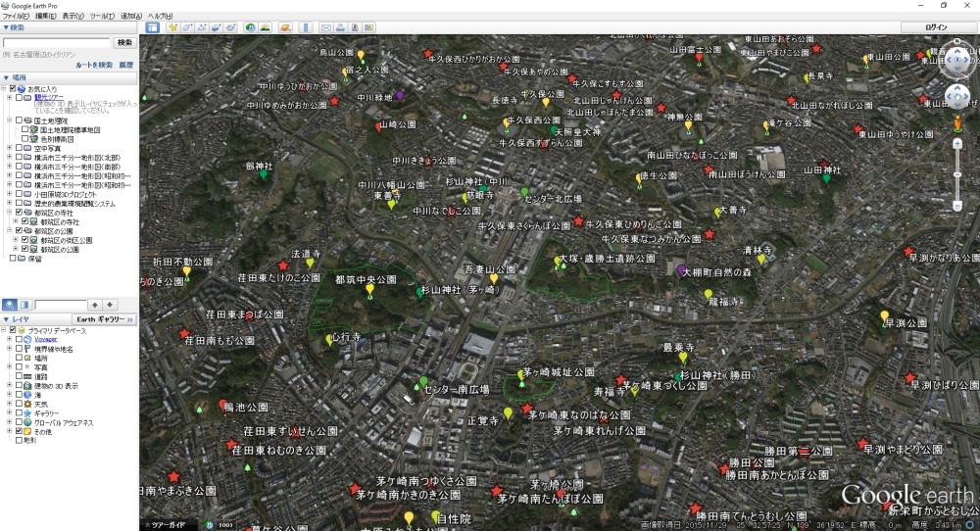
Task: Toggle the sidebar visibility toolbar icon
Action: [153, 27]
